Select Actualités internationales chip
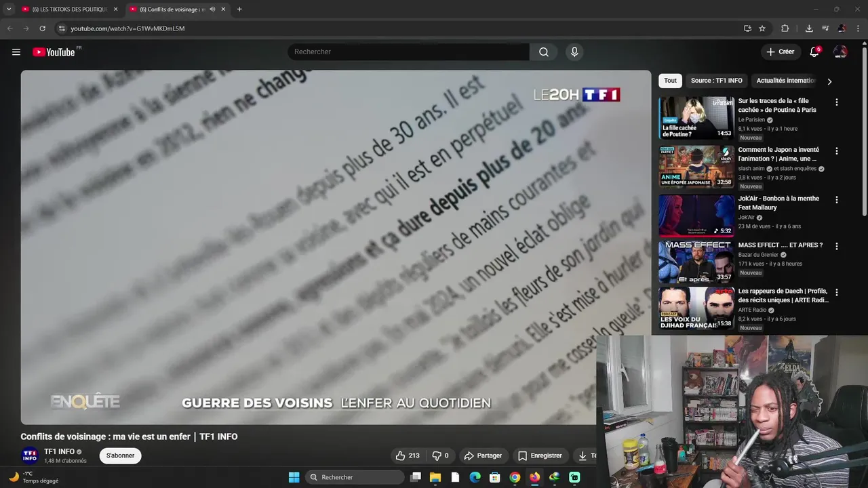 785,81
